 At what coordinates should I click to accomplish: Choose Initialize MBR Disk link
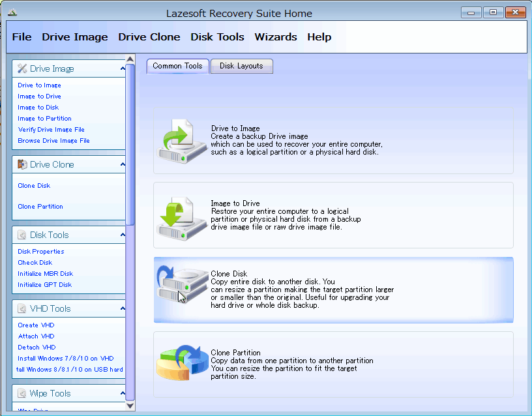pyautogui.click(x=46, y=273)
